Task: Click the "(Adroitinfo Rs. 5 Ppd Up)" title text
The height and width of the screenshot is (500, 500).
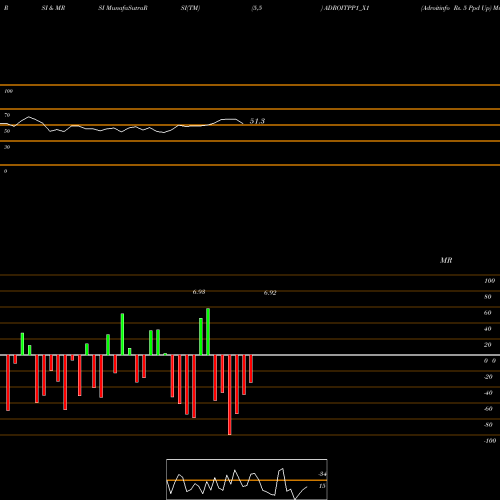Action: (456, 8)
